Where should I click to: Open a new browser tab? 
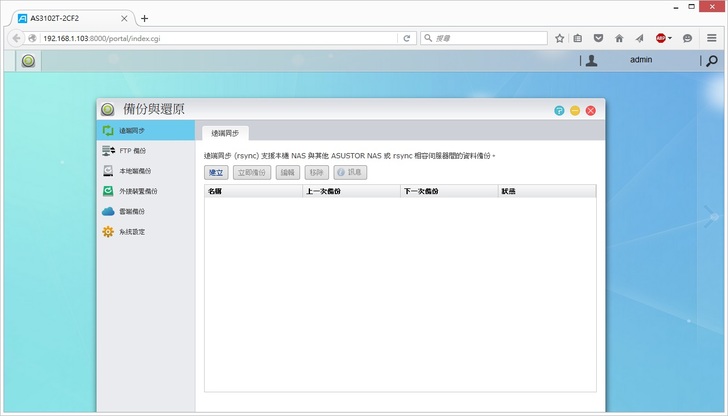(x=145, y=18)
